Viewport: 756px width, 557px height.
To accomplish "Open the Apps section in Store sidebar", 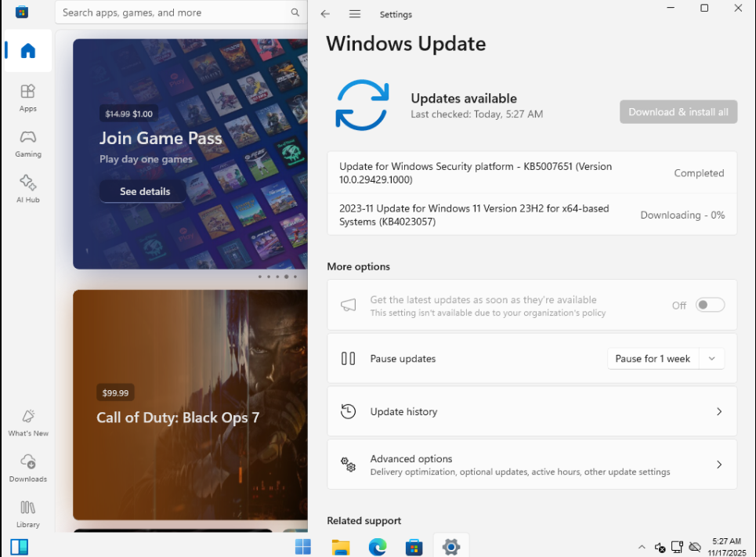I will click(28, 98).
